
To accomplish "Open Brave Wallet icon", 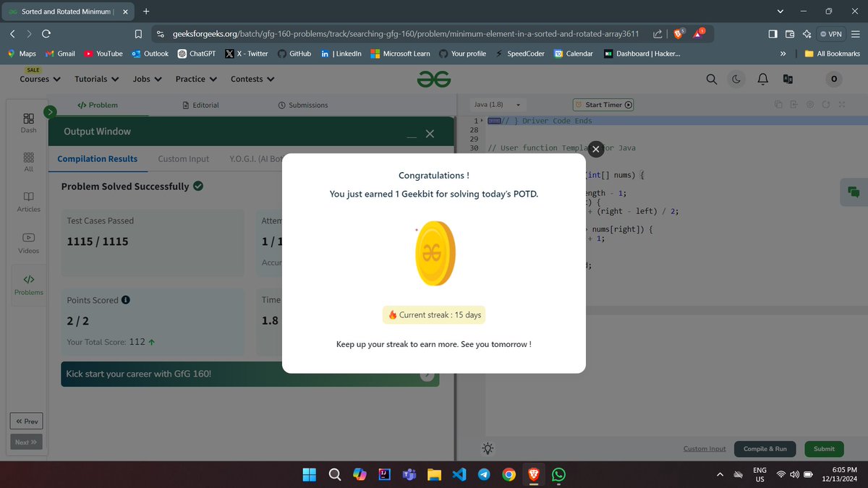I will (790, 33).
